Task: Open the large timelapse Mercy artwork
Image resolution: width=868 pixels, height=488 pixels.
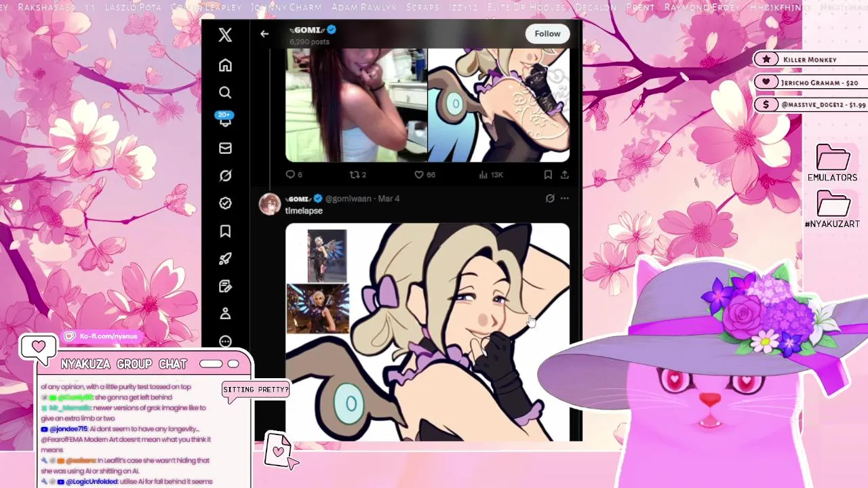Action: [x=427, y=332]
